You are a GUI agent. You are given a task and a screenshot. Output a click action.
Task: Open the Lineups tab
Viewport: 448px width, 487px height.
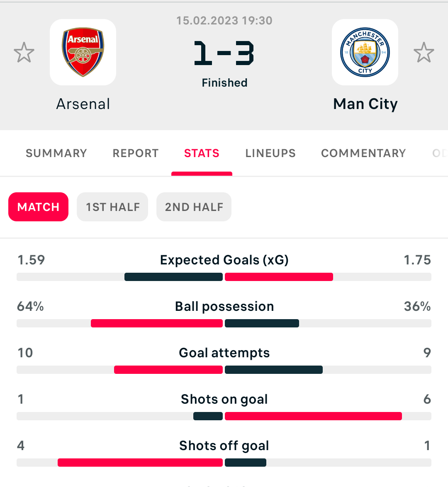pos(270,153)
